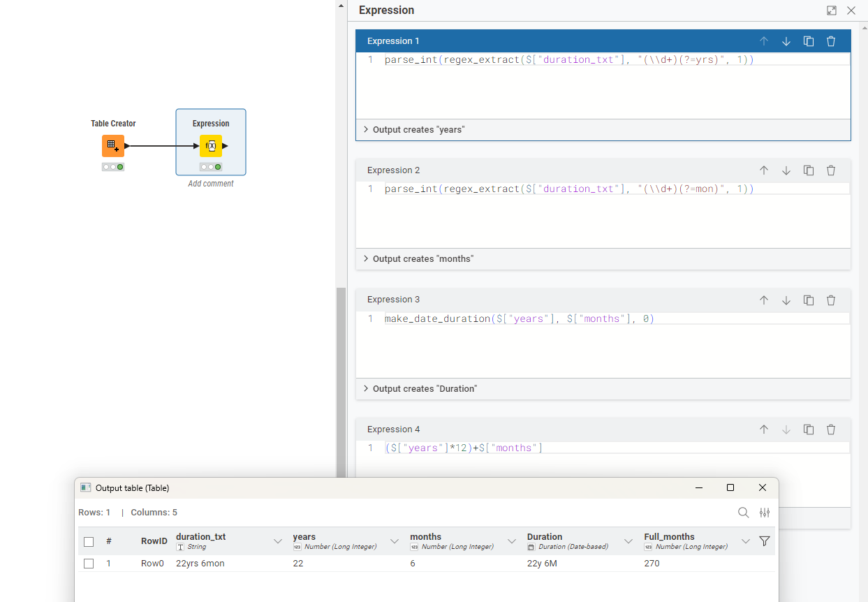Move Expression 1 down with arrow
The height and width of the screenshot is (602, 868).
(x=786, y=41)
